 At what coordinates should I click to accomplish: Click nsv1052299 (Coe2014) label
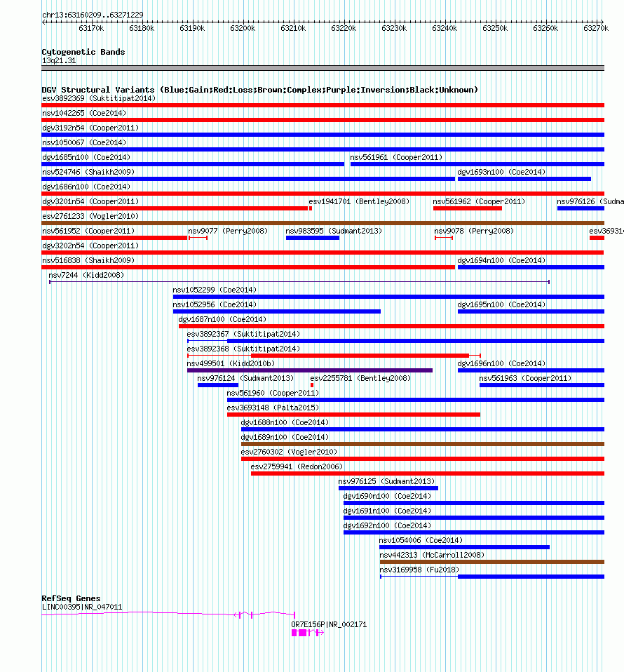pos(215,290)
